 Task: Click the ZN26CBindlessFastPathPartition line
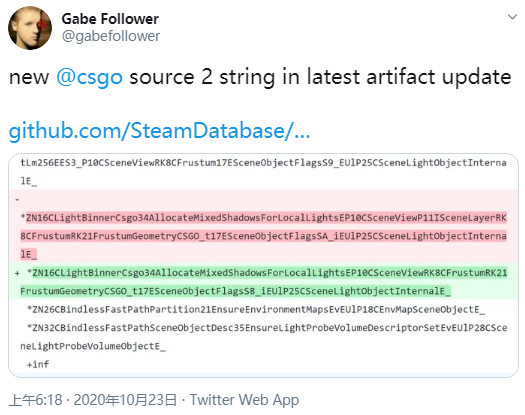coord(256,309)
